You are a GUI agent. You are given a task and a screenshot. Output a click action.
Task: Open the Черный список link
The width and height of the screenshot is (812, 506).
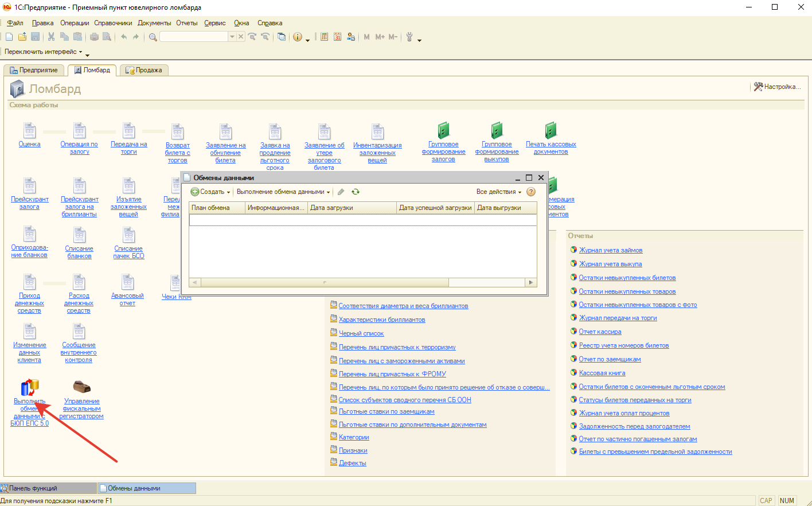coord(361,333)
